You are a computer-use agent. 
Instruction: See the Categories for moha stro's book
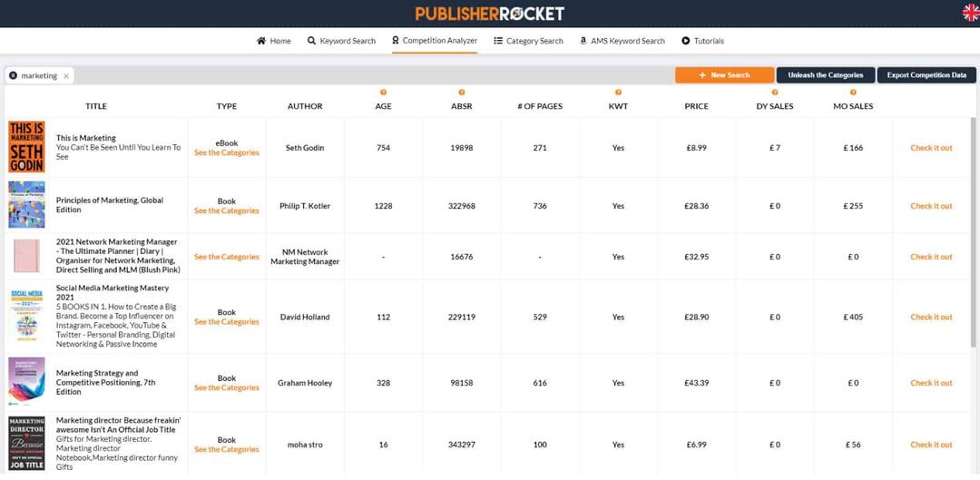coord(226,449)
